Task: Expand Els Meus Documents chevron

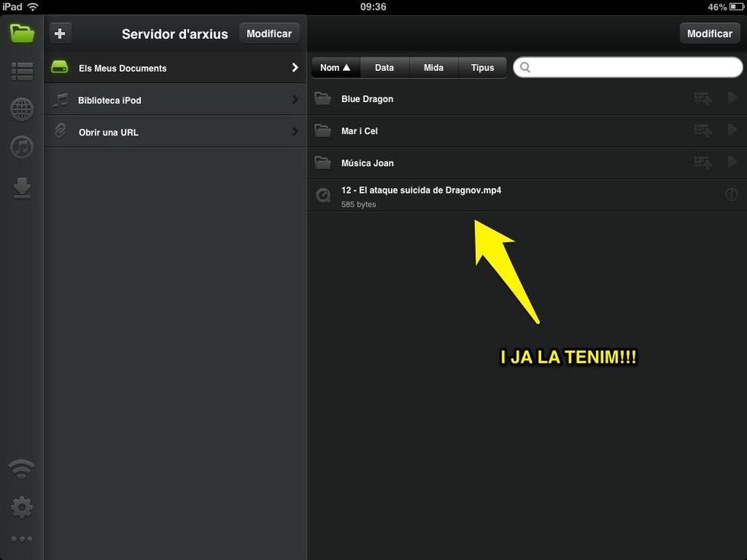Action: [295, 68]
